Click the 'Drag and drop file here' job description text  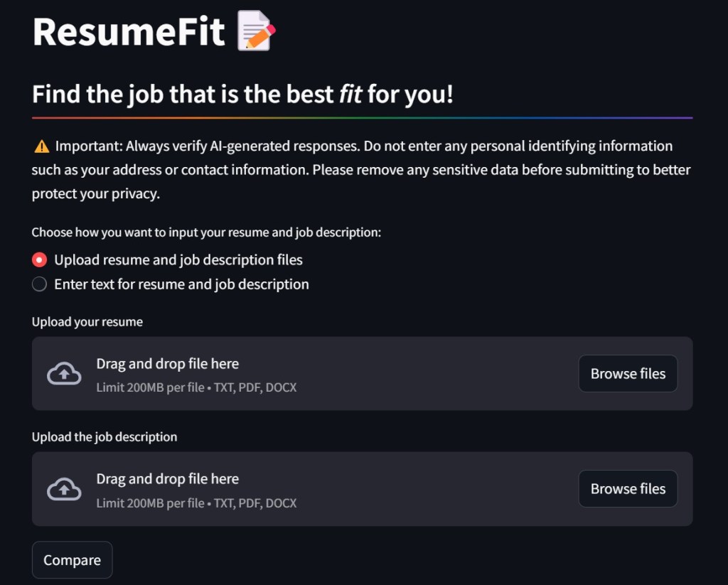(x=168, y=478)
